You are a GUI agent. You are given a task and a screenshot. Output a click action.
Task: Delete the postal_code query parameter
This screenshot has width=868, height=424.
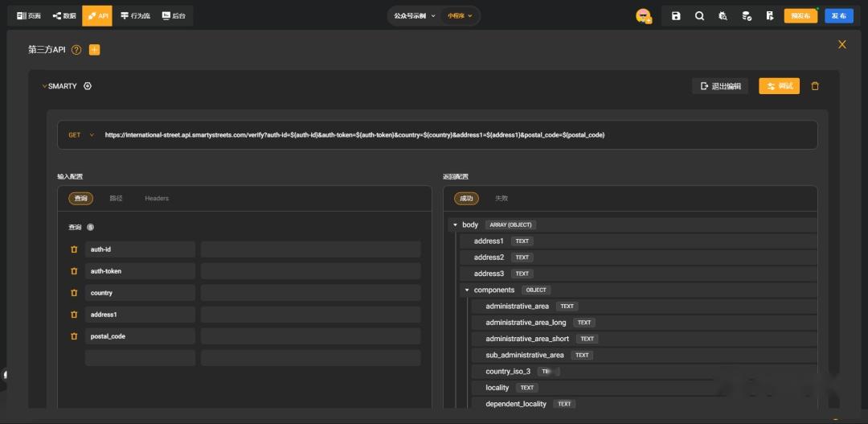coord(74,336)
